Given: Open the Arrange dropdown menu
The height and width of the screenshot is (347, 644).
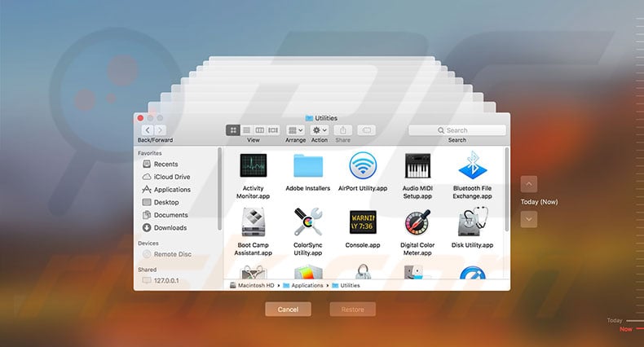Looking at the screenshot, I should click(295, 130).
